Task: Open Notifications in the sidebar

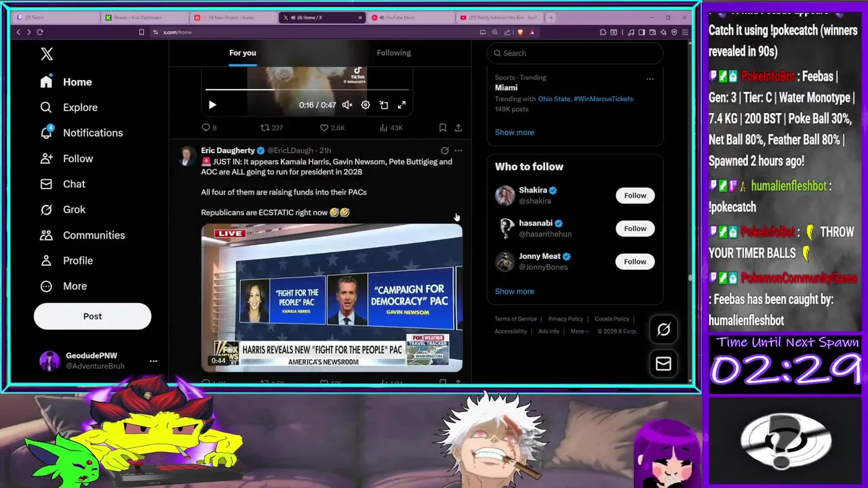Action: (81, 133)
